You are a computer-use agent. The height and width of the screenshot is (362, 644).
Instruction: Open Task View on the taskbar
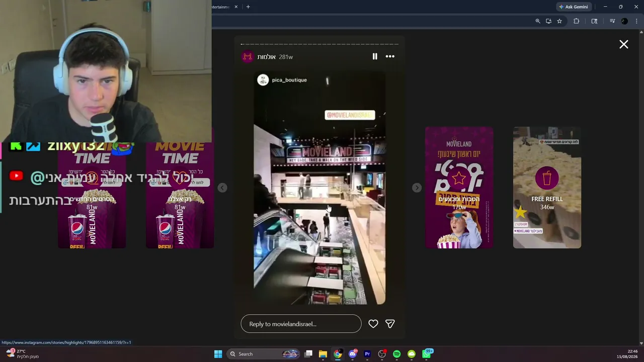click(309, 354)
